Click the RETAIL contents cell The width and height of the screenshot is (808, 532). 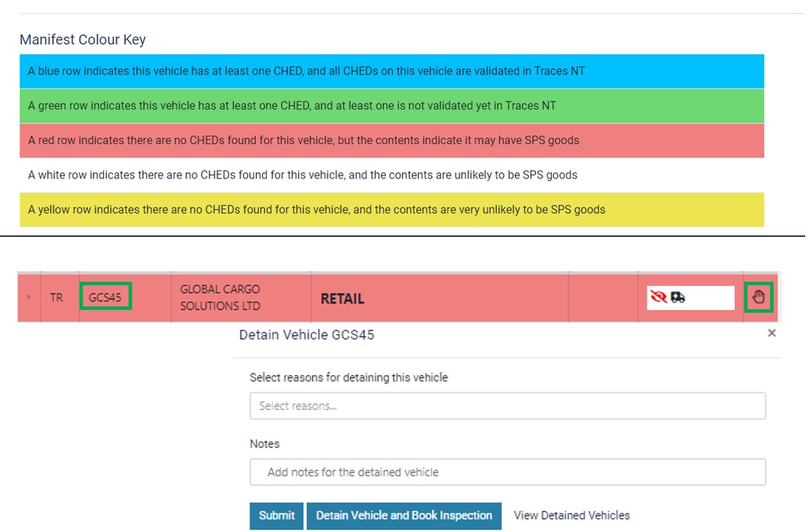(x=342, y=299)
